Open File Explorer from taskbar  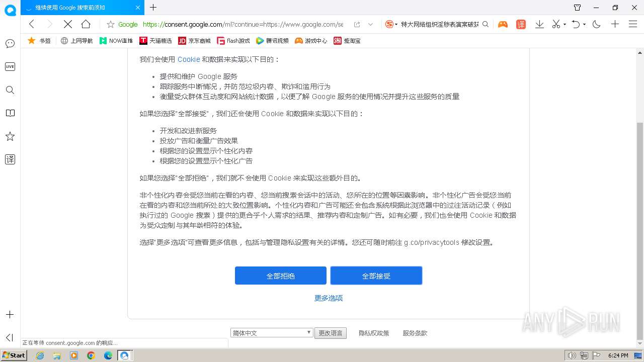click(x=57, y=355)
